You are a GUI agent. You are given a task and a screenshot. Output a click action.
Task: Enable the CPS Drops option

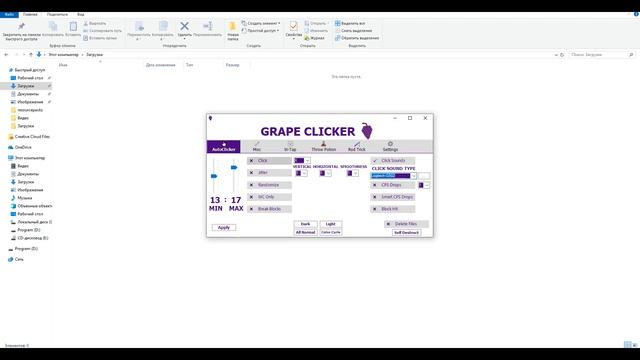tap(393, 185)
